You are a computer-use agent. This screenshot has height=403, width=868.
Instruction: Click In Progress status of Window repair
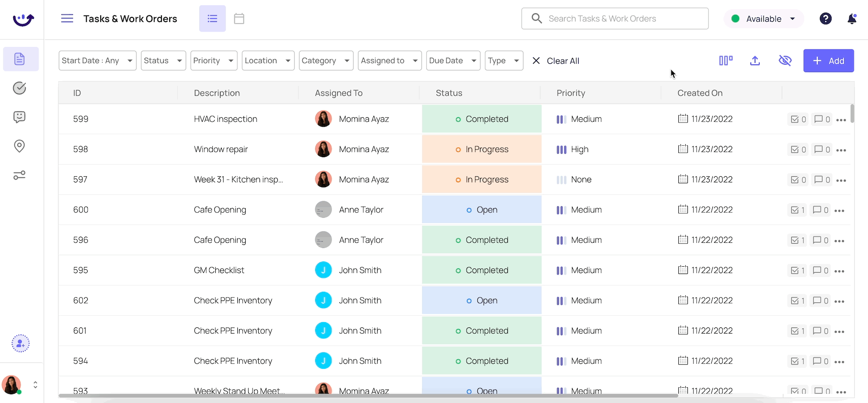482,149
